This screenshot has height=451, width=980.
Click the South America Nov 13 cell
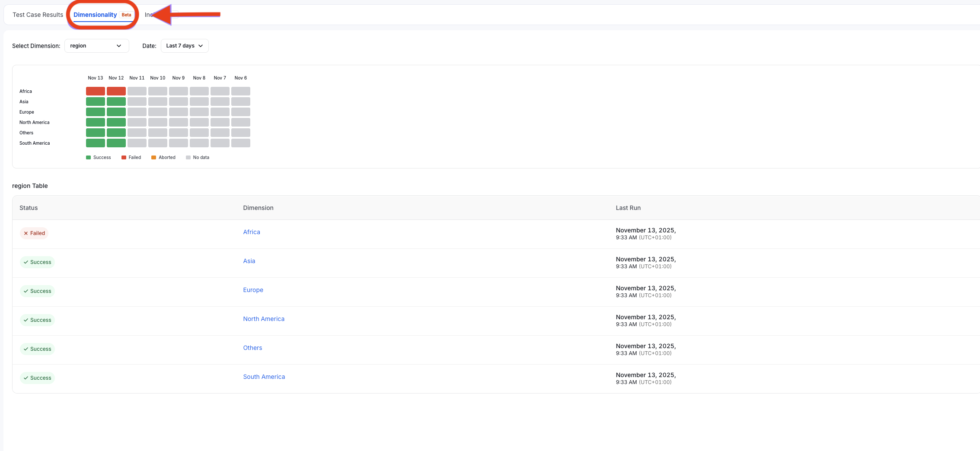point(96,143)
